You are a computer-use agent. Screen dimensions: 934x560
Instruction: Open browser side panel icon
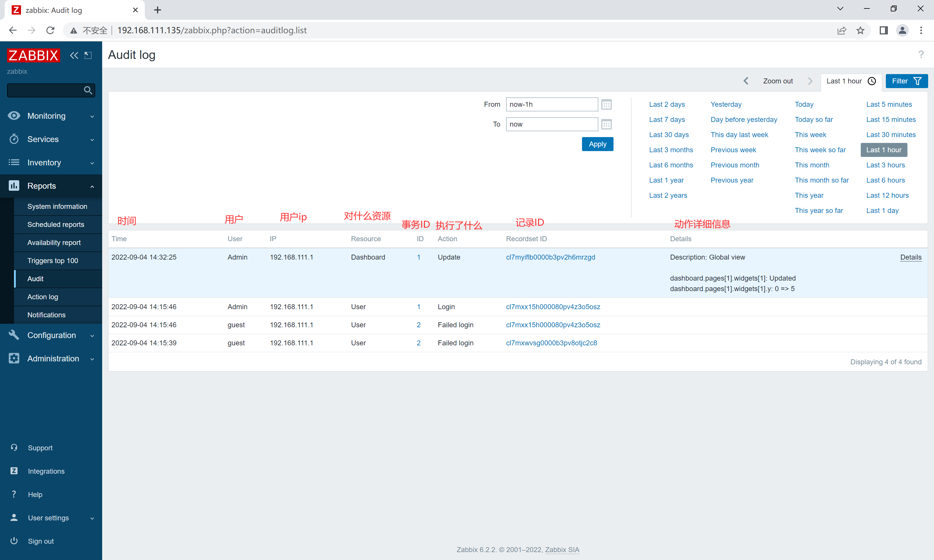coord(884,30)
